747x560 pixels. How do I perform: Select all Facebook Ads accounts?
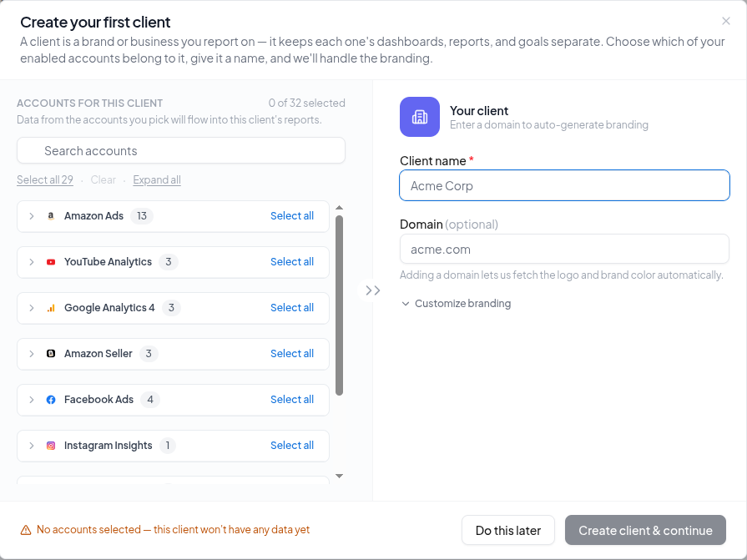point(292,400)
